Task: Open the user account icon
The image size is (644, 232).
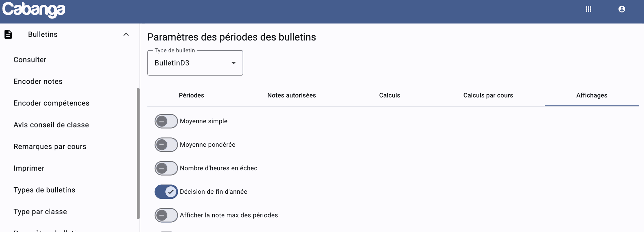Action: (622, 9)
